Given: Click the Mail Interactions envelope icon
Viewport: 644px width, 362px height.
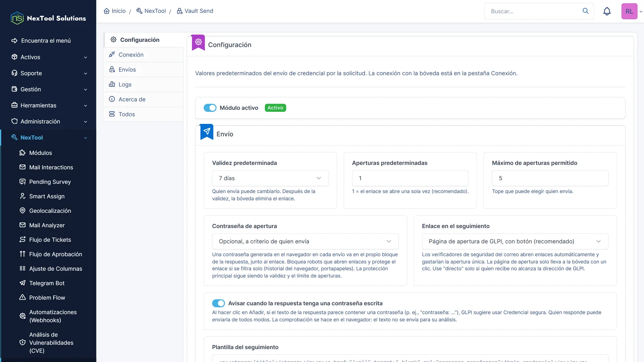Looking at the screenshot, I should pos(23,167).
